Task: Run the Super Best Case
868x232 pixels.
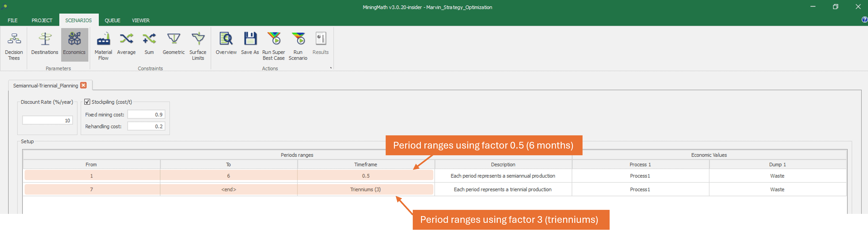Action: tap(274, 46)
